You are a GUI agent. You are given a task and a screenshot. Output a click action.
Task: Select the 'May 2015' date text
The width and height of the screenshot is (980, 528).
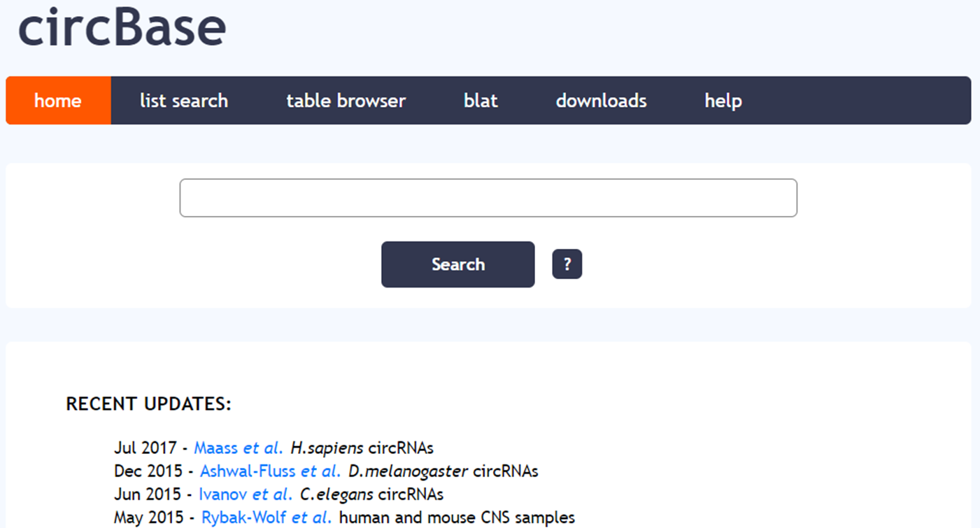152,518
